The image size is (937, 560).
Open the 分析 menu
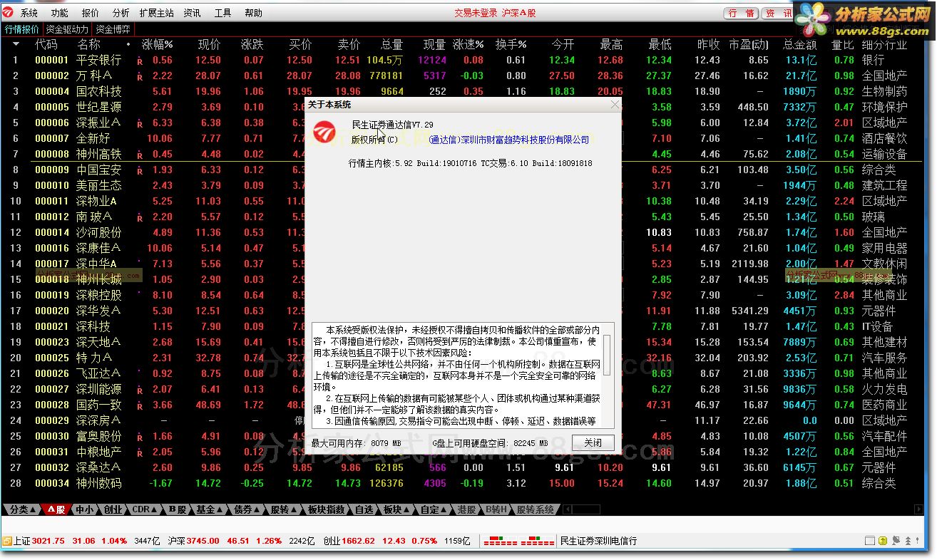coord(121,13)
